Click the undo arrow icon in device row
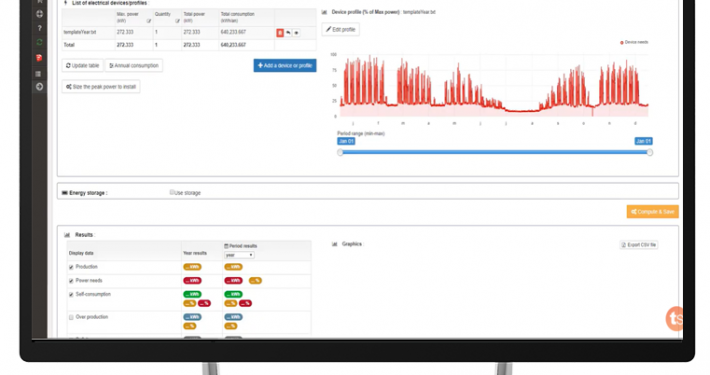Image resolution: width=710 pixels, height=375 pixels. pyautogui.click(x=288, y=33)
